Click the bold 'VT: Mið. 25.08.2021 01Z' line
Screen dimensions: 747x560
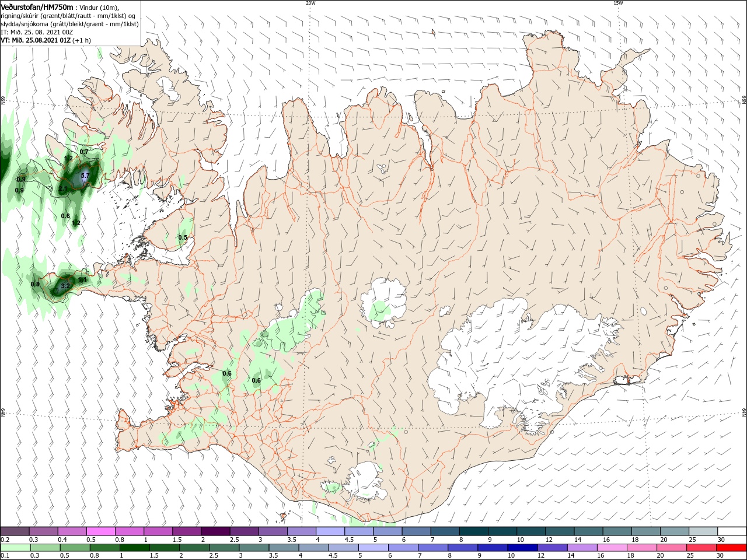click(x=36, y=40)
